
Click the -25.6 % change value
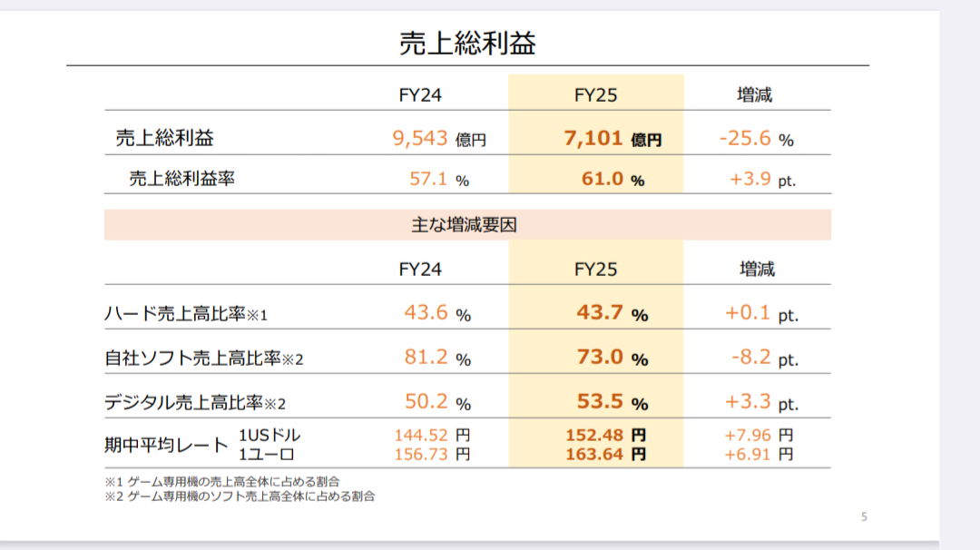point(756,138)
